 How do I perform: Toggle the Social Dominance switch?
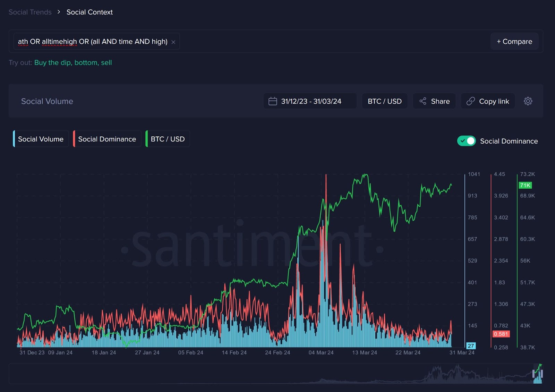point(467,141)
